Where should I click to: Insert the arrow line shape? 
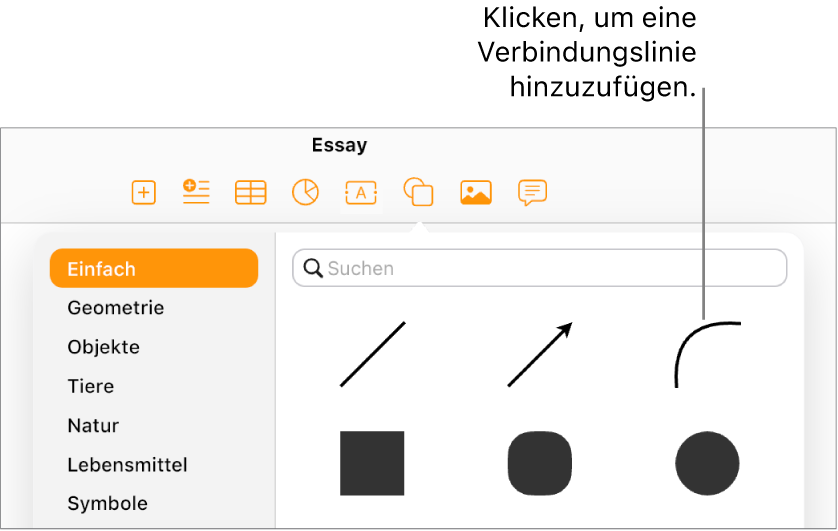[x=540, y=354]
